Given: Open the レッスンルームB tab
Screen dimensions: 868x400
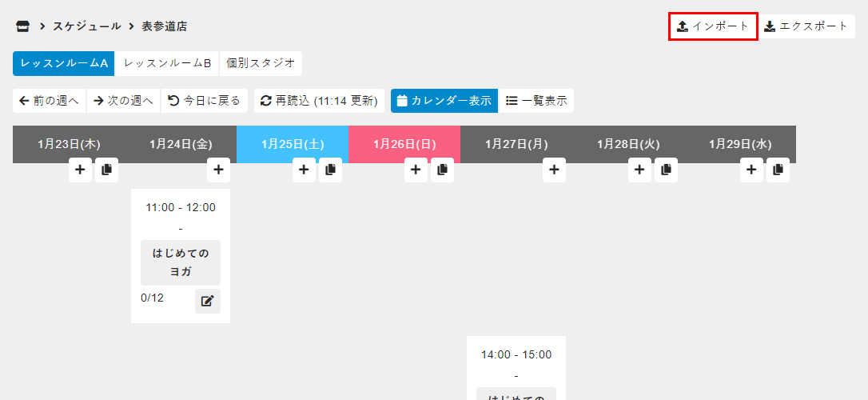Looking at the screenshot, I should coord(167,63).
